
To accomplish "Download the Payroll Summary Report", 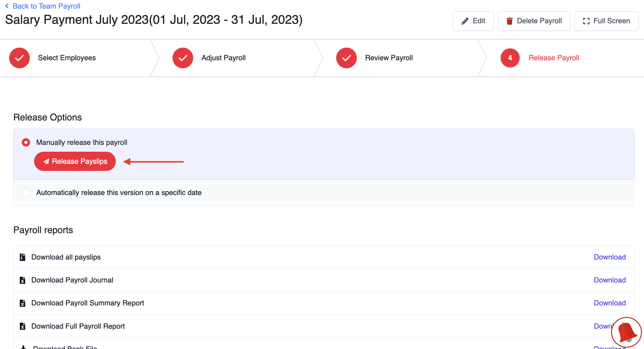I will coord(610,303).
